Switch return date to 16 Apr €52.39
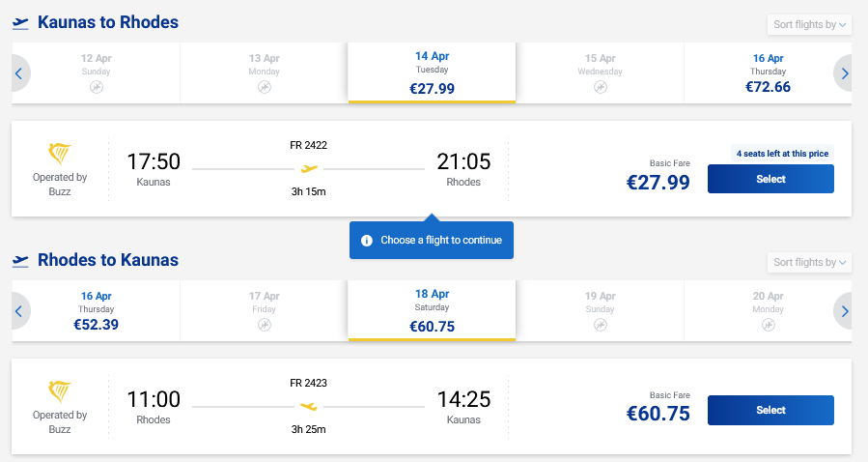 pyautogui.click(x=97, y=310)
